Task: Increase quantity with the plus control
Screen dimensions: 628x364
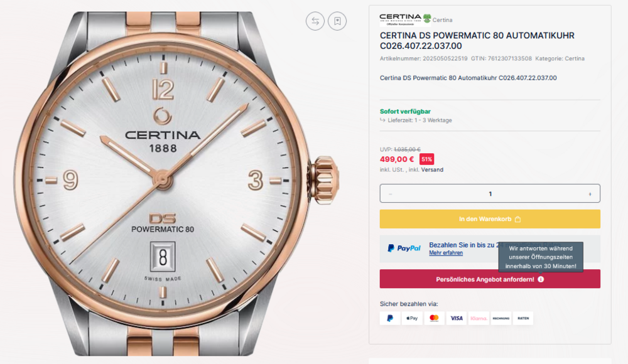Action: 589,193
